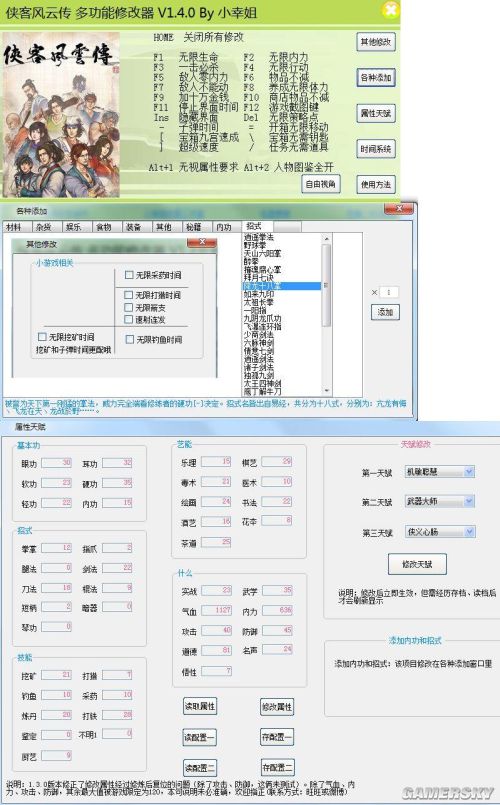Click the 茶道 value field
The height and width of the screenshot is (805, 500).
pyautogui.click(x=217, y=542)
